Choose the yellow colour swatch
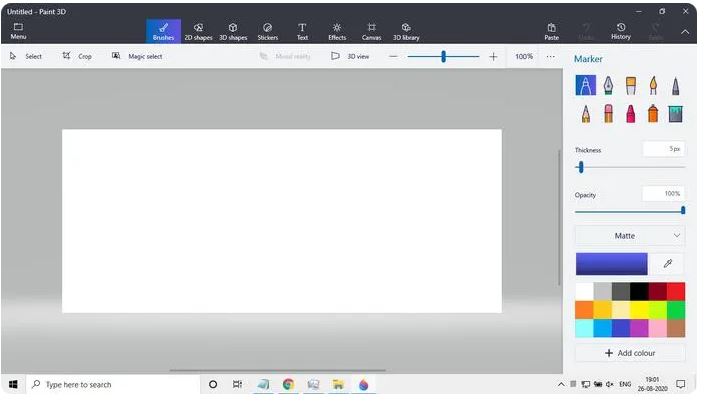The image size is (709, 401). 639,310
